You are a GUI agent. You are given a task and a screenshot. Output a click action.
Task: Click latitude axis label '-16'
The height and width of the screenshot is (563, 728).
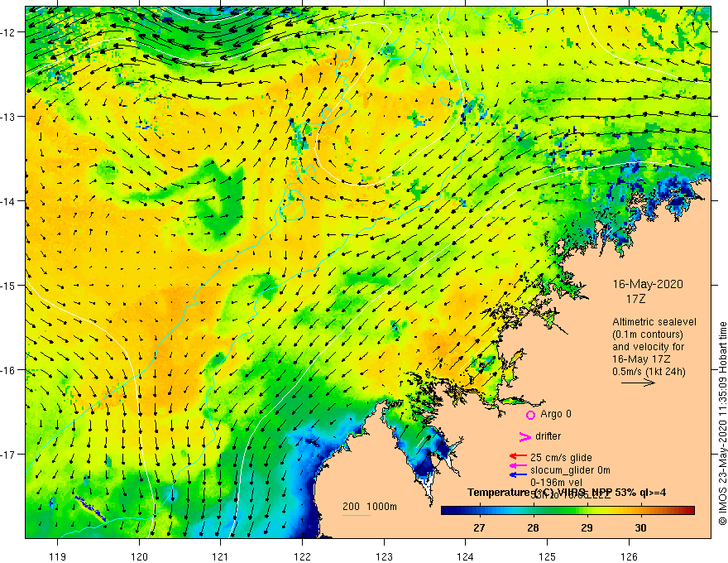8,370
